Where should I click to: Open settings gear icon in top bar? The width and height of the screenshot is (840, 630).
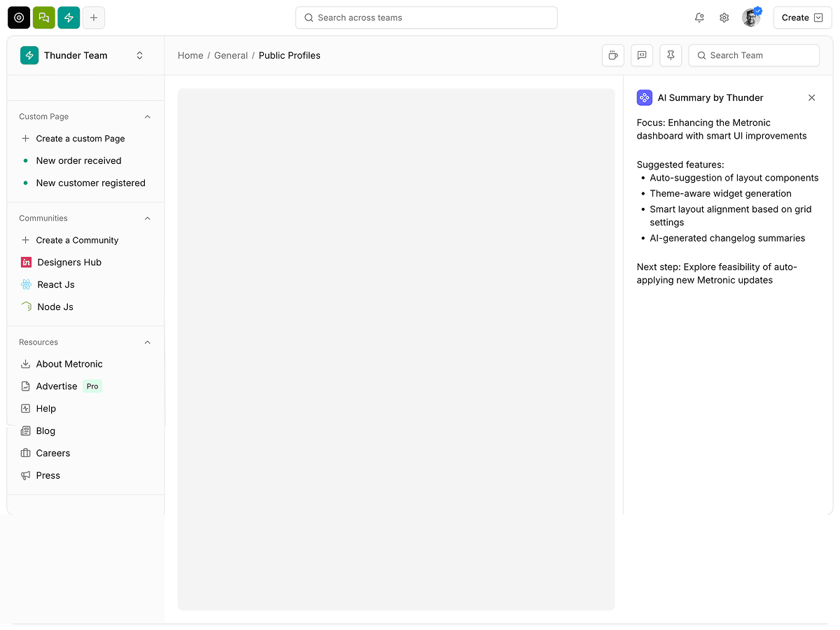coord(724,17)
